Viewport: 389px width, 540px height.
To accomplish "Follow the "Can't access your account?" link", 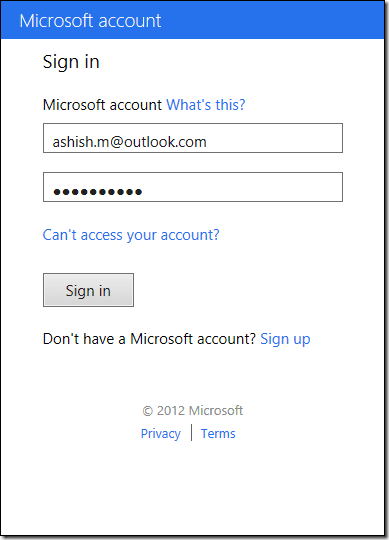I will (x=131, y=235).
